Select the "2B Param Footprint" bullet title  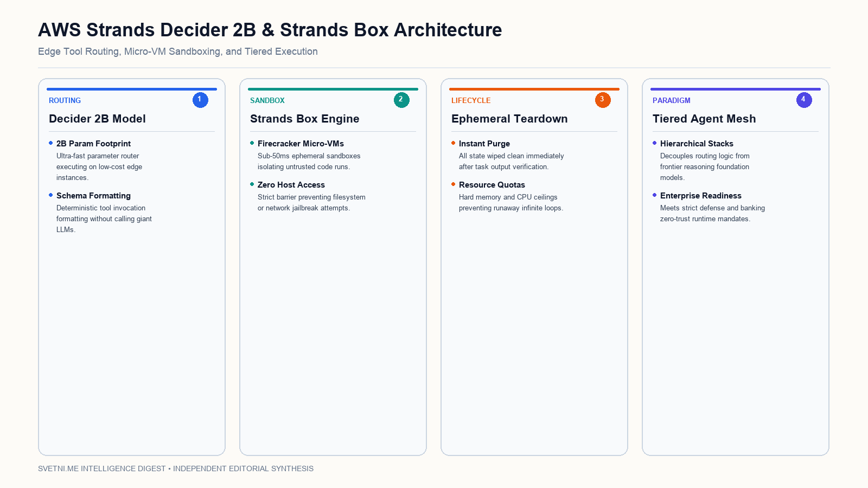[93, 144]
